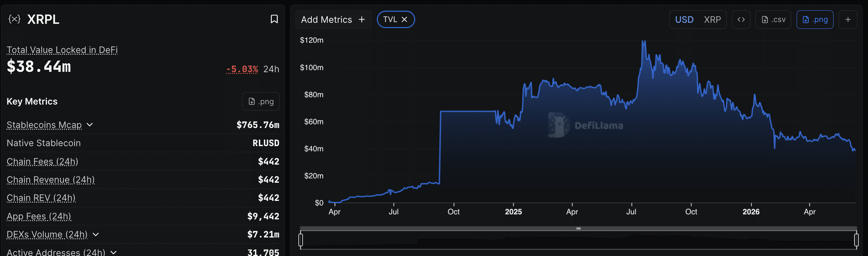Open the embed code icon
Viewport: 868px width, 256px height.
tap(741, 20)
